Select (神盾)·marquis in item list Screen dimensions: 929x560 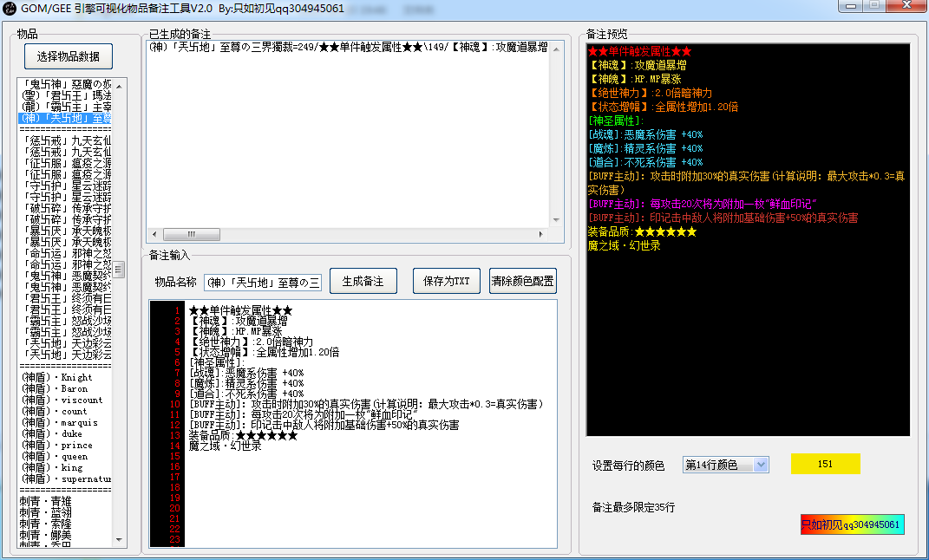[x=59, y=422]
